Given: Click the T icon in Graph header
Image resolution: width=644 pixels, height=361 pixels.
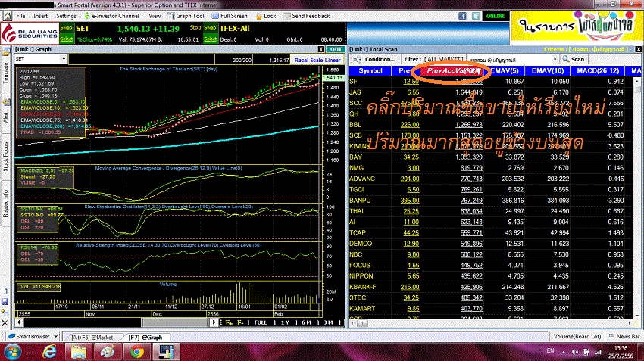Looking at the screenshot, I should 321,49.
